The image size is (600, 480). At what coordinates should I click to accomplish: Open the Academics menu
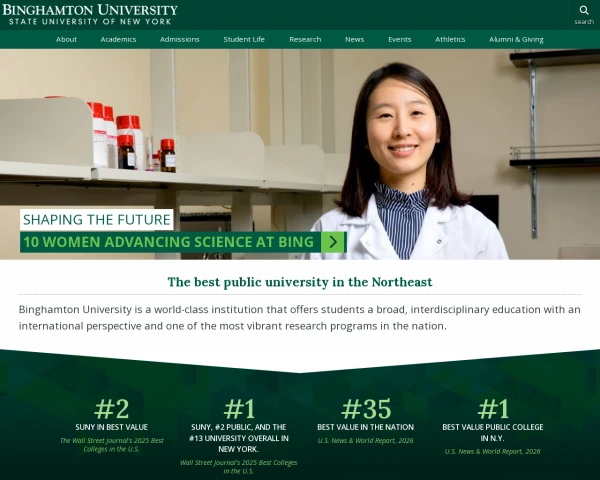pyautogui.click(x=118, y=39)
